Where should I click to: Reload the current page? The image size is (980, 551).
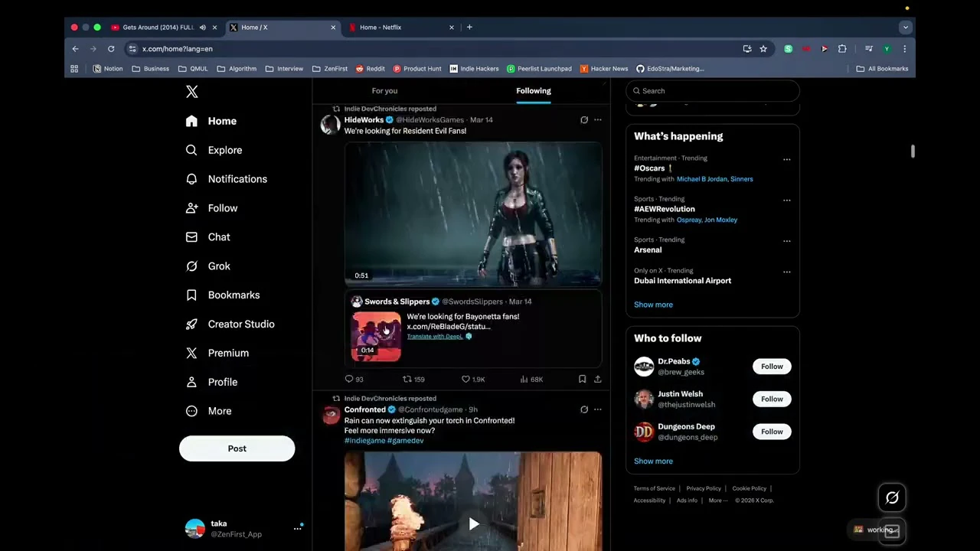point(111,49)
